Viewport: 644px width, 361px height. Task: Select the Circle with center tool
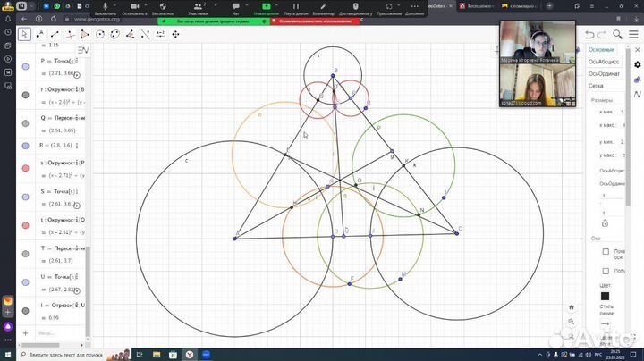99,34
